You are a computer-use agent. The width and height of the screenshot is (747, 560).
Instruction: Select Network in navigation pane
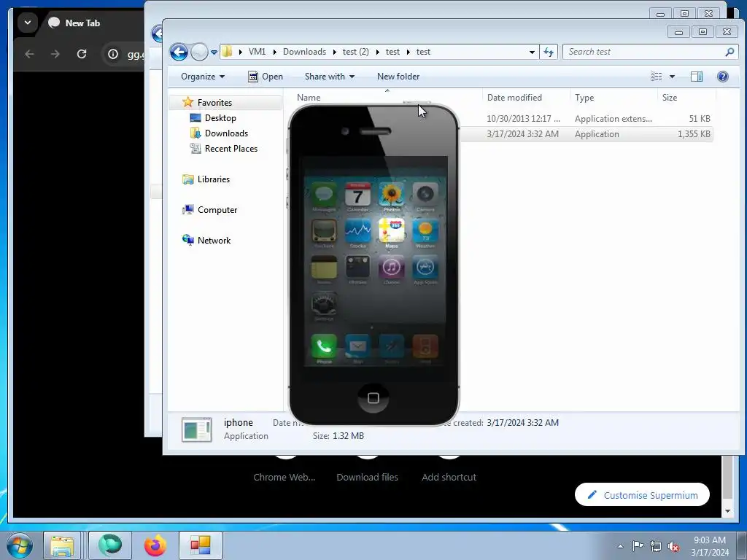click(x=214, y=241)
